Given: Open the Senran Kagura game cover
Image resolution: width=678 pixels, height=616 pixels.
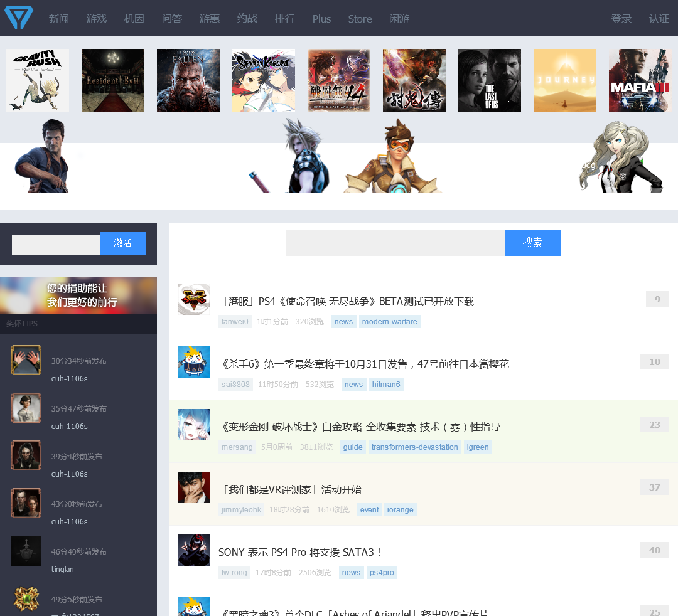Looking at the screenshot, I should pos(264,80).
